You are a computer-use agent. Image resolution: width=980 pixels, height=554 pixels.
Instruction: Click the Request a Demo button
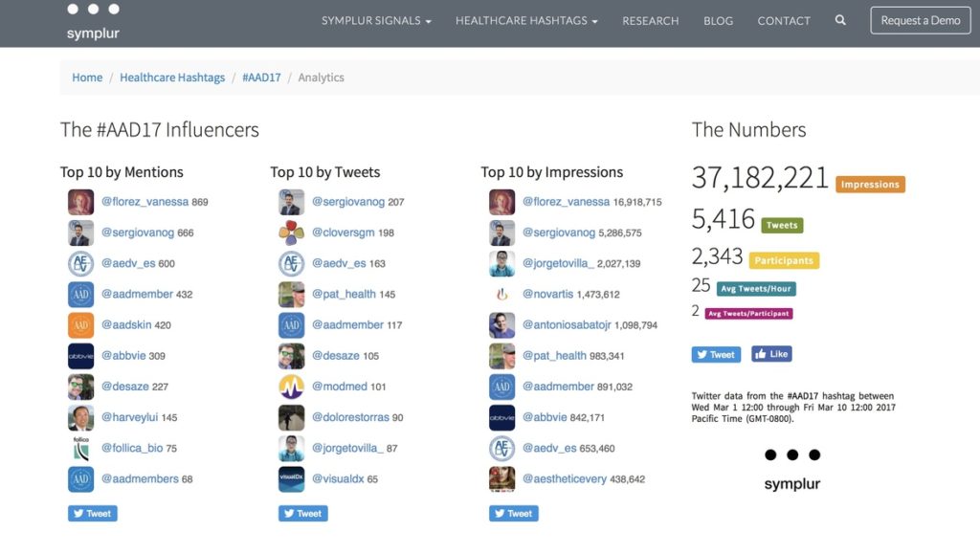click(x=921, y=20)
